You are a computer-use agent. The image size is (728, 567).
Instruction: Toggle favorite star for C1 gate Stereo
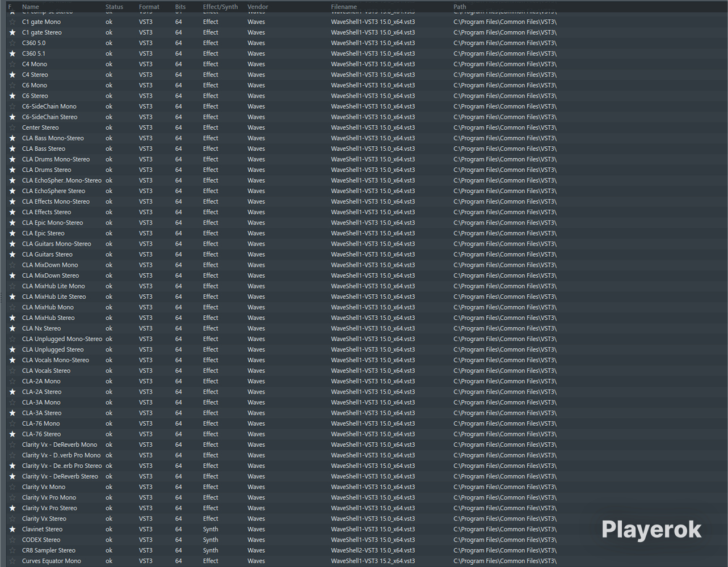pyautogui.click(x=12, y=32)
